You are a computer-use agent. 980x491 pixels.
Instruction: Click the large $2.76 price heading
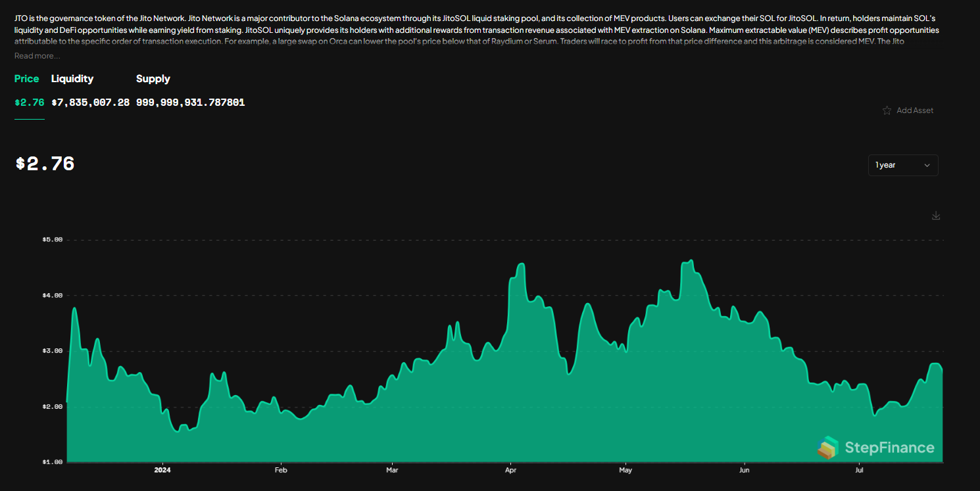click(44, 164)
